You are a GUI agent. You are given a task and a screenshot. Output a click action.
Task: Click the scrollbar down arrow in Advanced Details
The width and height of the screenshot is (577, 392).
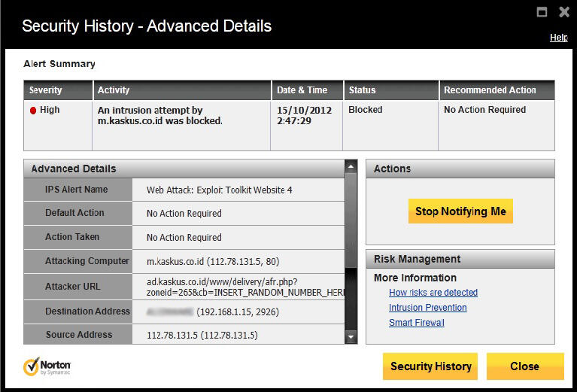point(351,336)
